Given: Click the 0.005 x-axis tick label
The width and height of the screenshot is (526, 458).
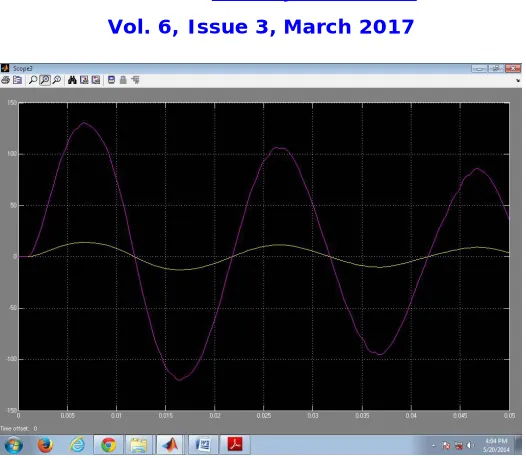Looking at the screenshot, I should pos(67,416).
